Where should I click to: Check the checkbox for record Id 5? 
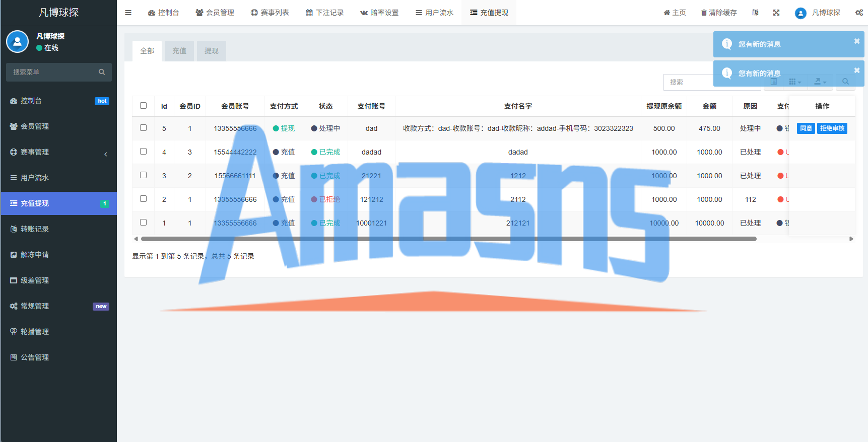143,128
